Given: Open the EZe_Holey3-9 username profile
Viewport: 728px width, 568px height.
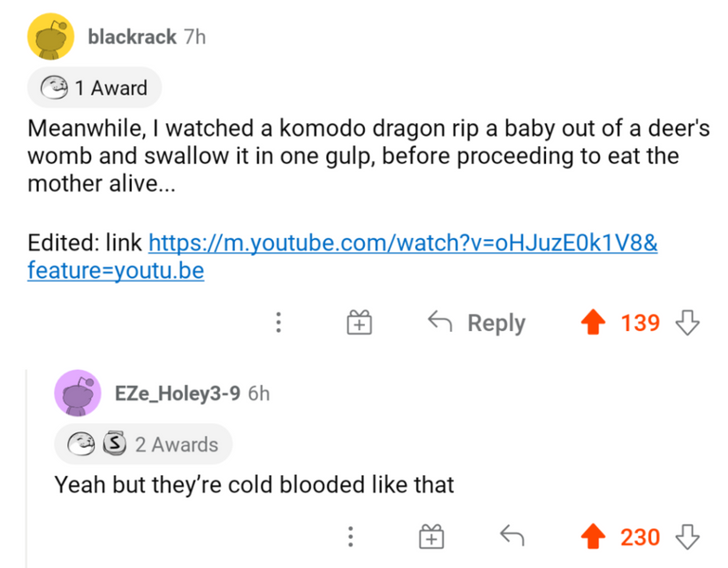Looking at the screenshot, I should (177, 393).
